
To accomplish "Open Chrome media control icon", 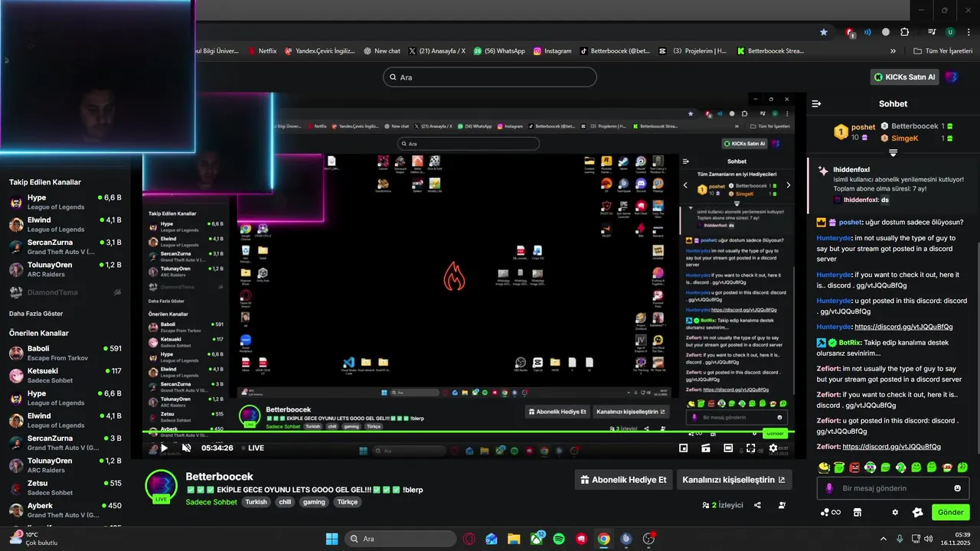I will click(931, 32).
